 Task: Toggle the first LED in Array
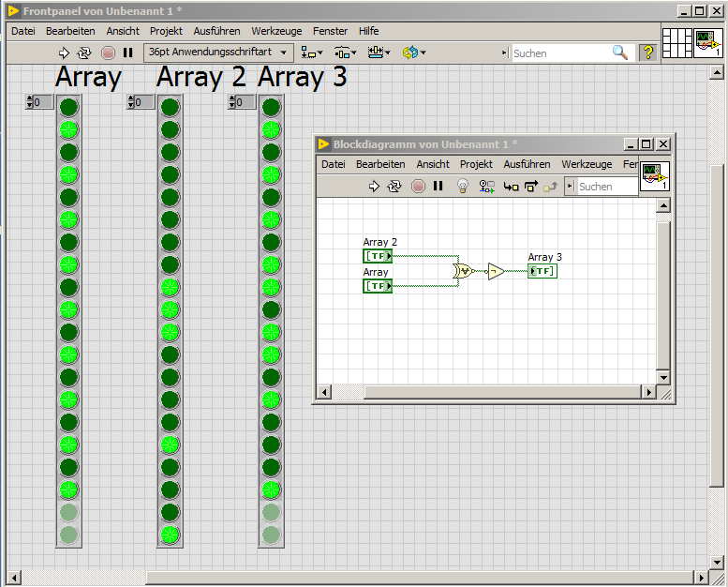click(x=68, y=106)
